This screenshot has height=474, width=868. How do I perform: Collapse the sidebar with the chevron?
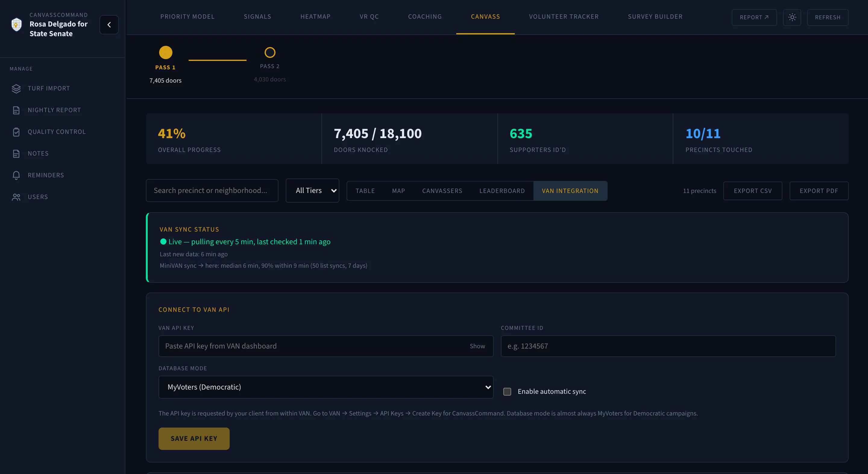[109, 25]
